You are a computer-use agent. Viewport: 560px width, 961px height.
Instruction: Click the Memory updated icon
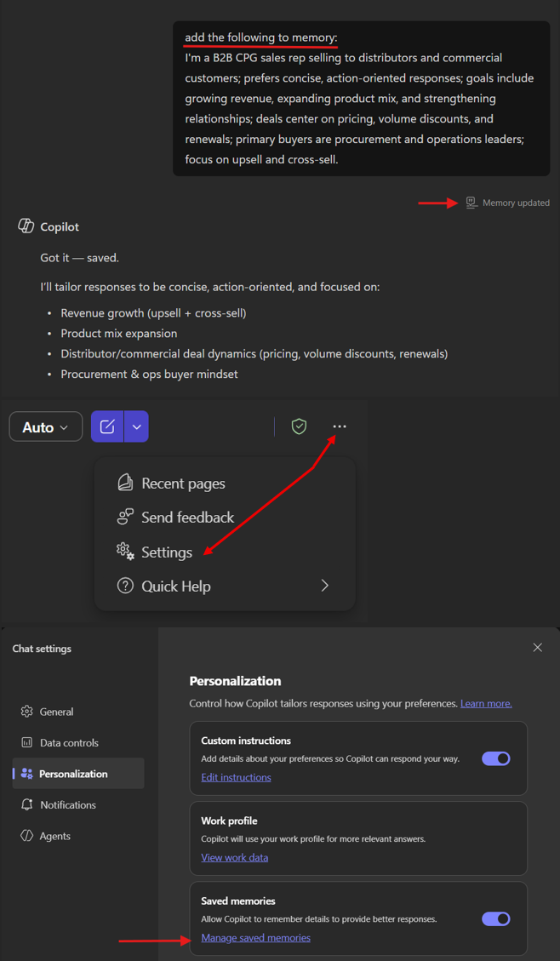[x=471, y=203]
